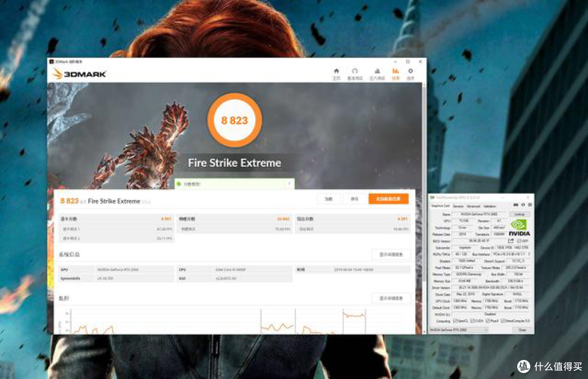The image size is (588, 379).
Task: Click the Memory Type field in GPU-Z
Action: (469, 274)
